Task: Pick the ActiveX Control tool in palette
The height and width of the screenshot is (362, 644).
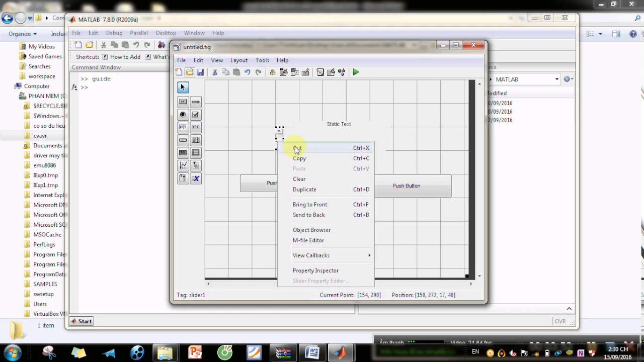Action: [x=196, y=178]
